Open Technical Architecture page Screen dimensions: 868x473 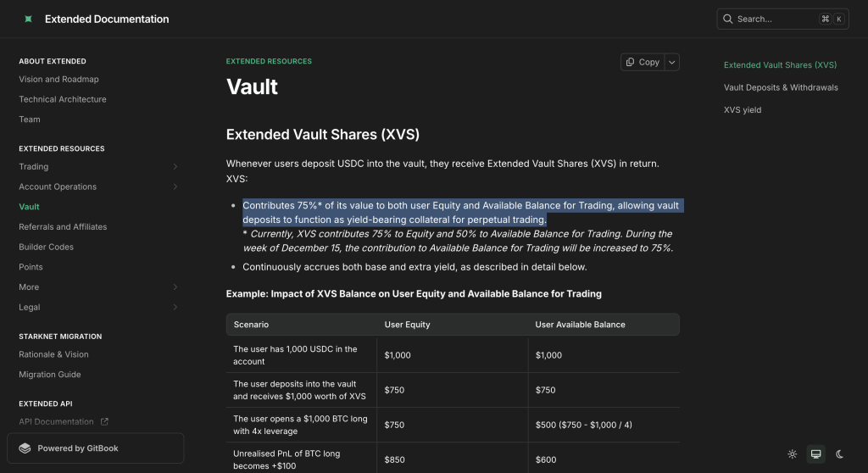pos(63,99)
